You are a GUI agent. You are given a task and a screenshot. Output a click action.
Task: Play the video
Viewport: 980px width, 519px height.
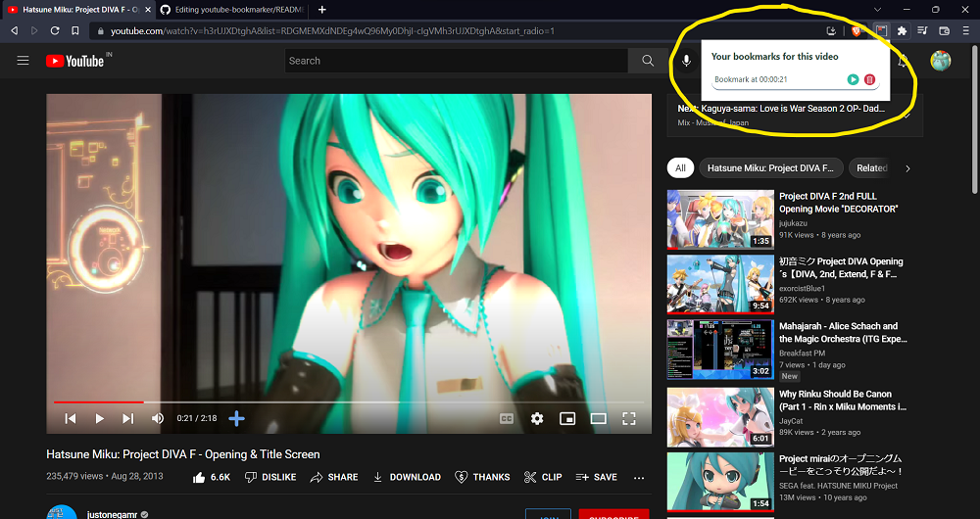[99, 418]
